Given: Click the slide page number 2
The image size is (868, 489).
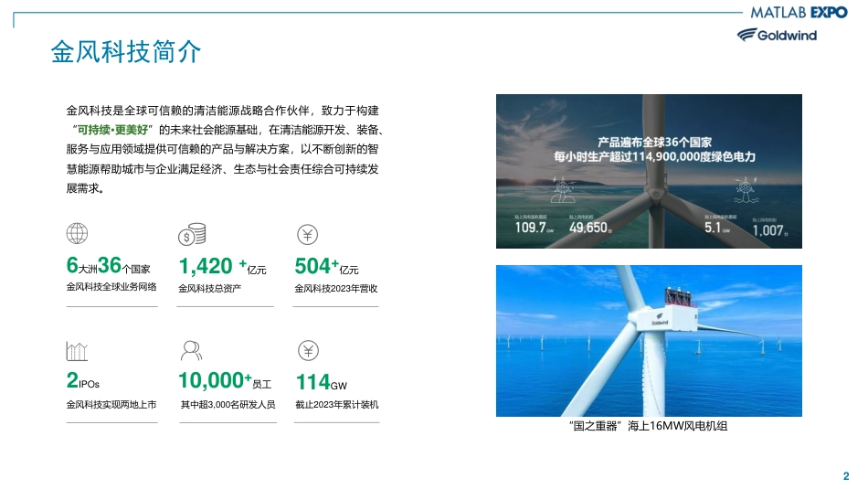Looking at the screenshot, I should (x=846, y=476).
